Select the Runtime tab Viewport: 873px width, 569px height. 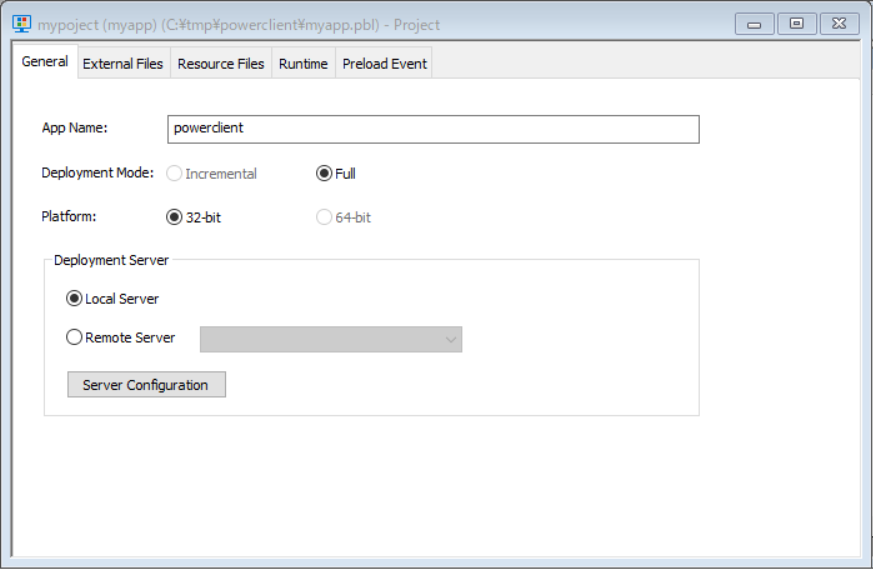(303, 64)
